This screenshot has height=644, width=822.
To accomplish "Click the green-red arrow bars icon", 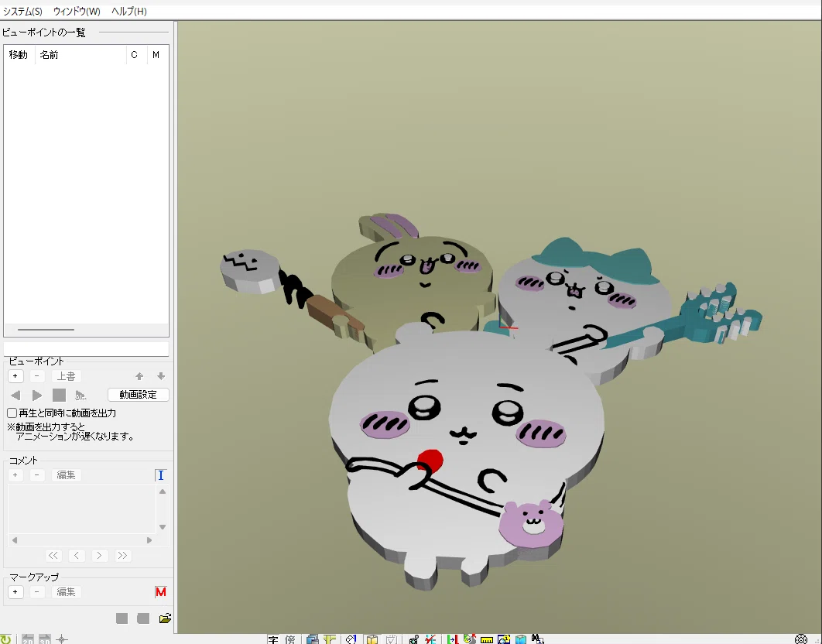I will pos(453,639).
